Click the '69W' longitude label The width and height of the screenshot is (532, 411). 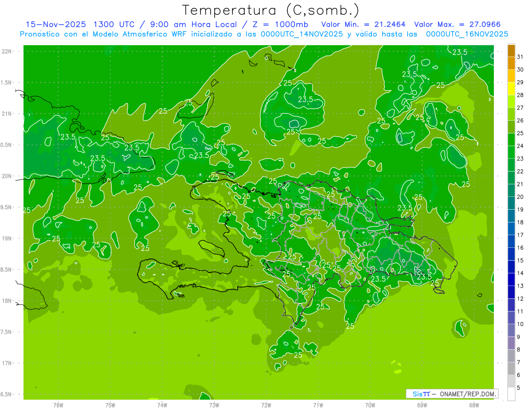tap(422, 405)
